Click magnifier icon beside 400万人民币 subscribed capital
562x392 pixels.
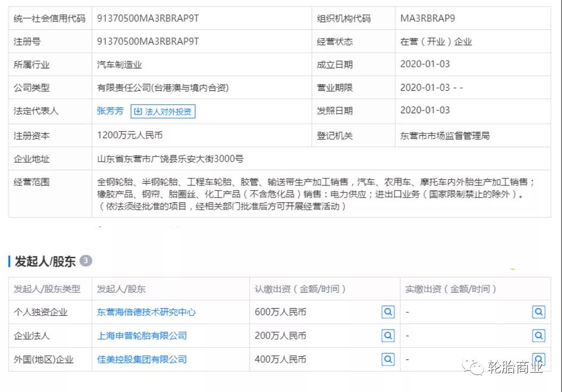(x=388, y=359)
